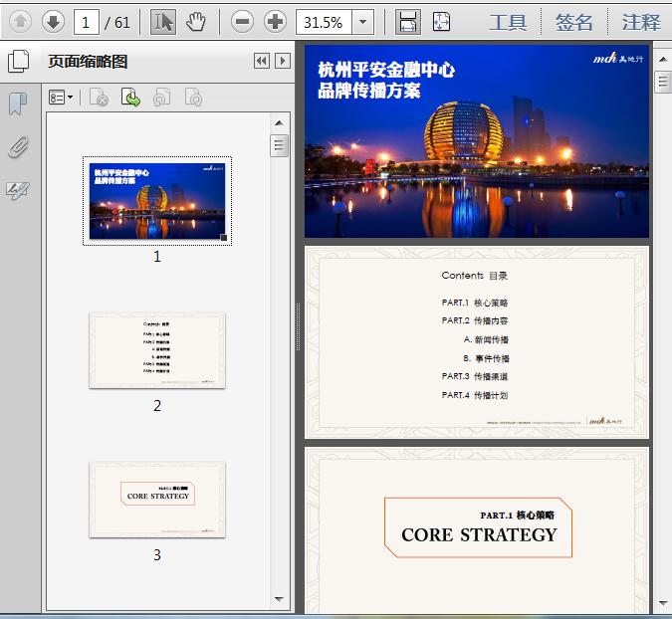Click the PART.1 核心策略 contents entry
Image resolution: width=672 pixels, height=619 pixels.
click(475, 303)
